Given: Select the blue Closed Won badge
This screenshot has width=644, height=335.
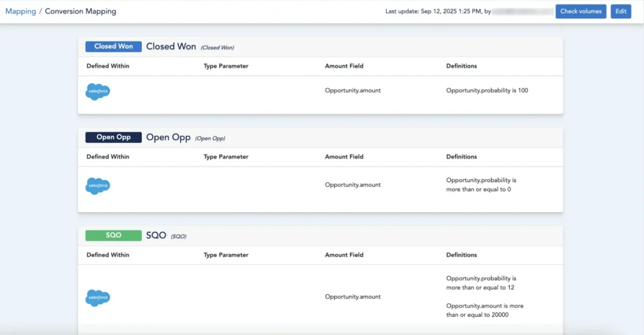Looking at the screenshot, I should tap(114, 47).
